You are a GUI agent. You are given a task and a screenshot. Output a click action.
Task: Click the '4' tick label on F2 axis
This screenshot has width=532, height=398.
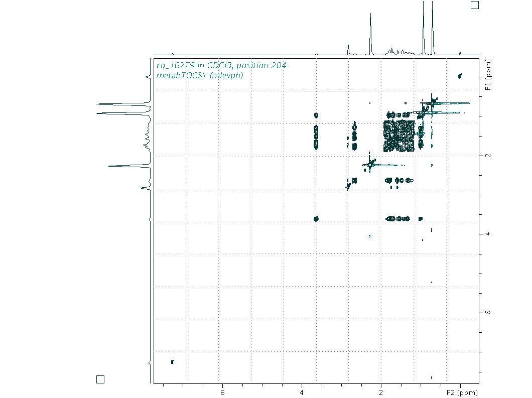click(302, 392)
